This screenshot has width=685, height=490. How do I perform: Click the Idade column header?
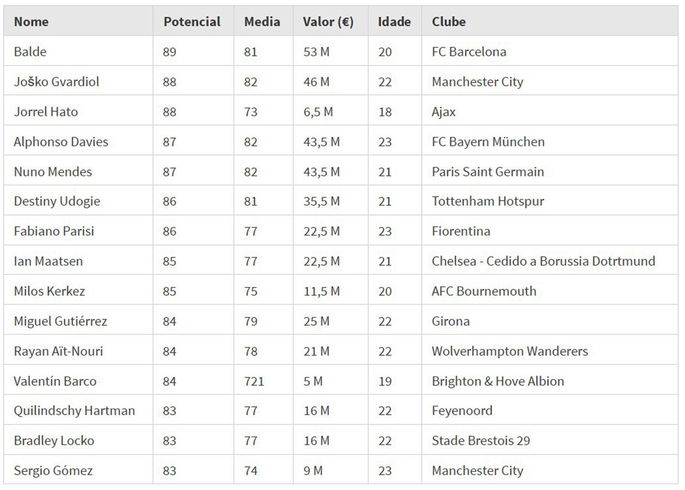pos(394,21)
